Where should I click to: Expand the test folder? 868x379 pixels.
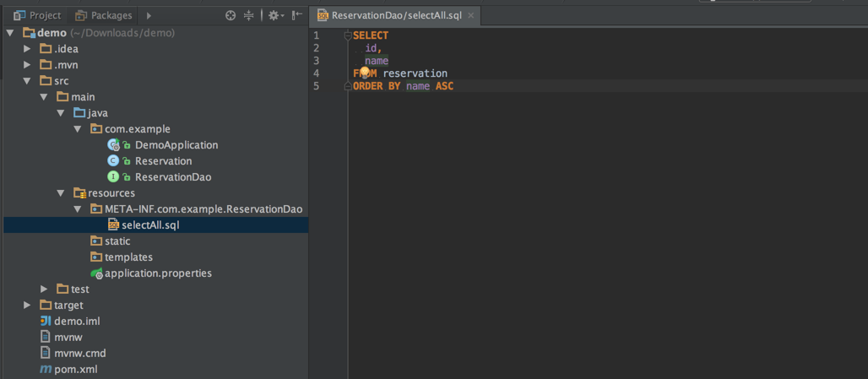(x=44, y=290)
